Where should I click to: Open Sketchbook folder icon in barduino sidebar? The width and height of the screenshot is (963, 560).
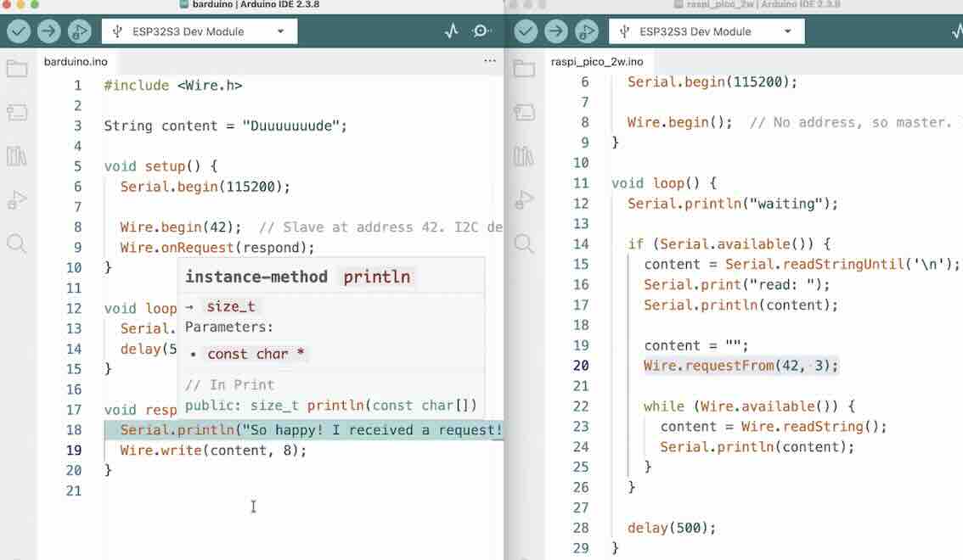tap(17, 68)
